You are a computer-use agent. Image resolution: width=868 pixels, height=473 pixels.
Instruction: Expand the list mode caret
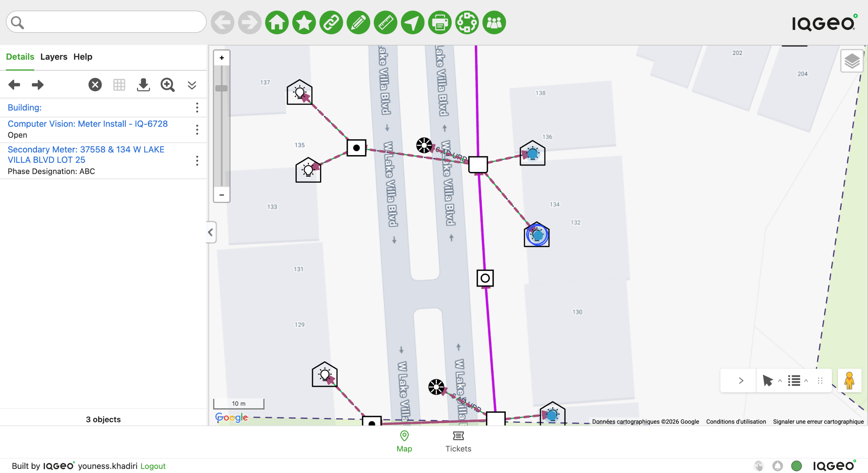point(806,381)
